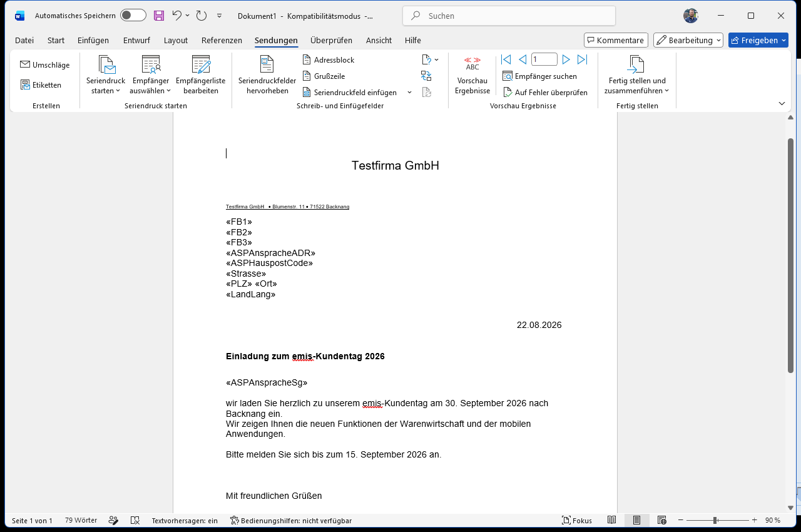This screenshot has height=532, width=801.
Task: Open the Hilfe tab
Action: (x=413, y=40)
